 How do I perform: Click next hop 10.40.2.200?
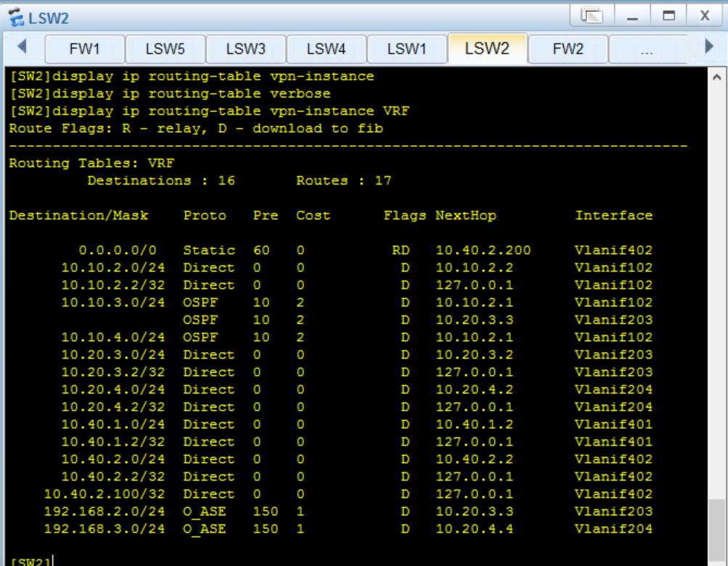click(x=483, y=250)
